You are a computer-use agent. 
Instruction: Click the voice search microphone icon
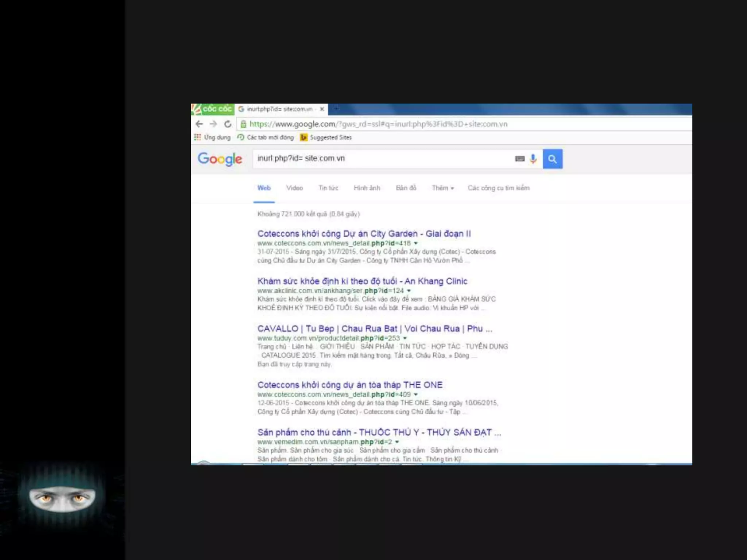tap(533, 159)
